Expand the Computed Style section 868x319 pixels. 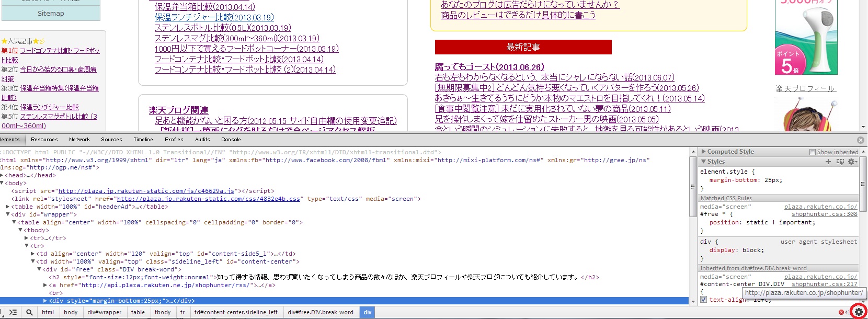[704, 152]
